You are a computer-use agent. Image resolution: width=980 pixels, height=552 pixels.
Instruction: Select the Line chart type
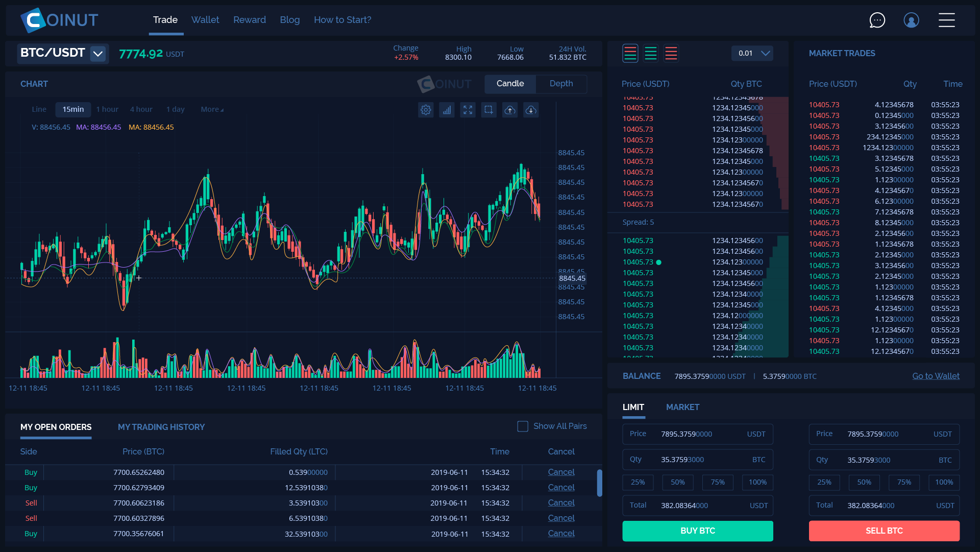click(x=39, y=109)
